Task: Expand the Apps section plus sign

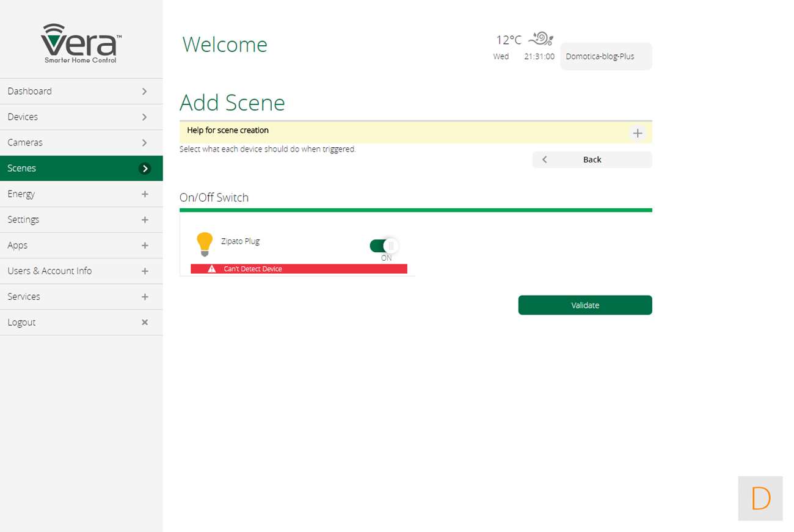Action: (x=145, y=246)
